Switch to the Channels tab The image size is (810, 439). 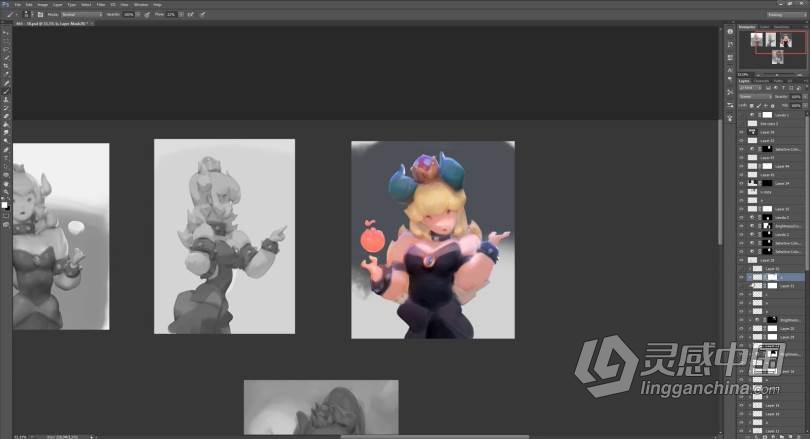click(x=761, y=81)
